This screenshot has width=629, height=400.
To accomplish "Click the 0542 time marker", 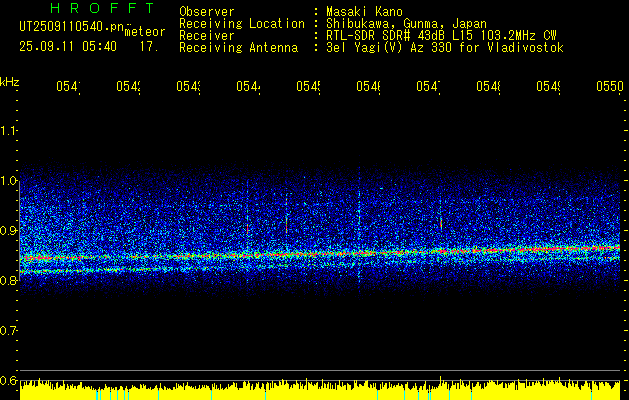I will click(x=128, y=86).
